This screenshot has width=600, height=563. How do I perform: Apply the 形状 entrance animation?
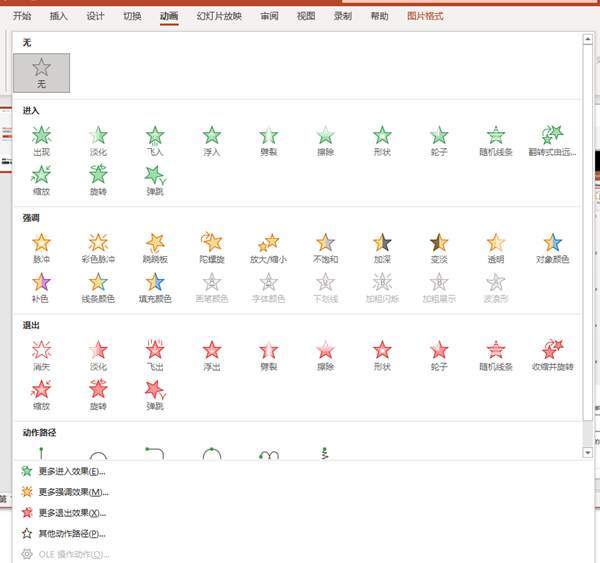point(382,141)
